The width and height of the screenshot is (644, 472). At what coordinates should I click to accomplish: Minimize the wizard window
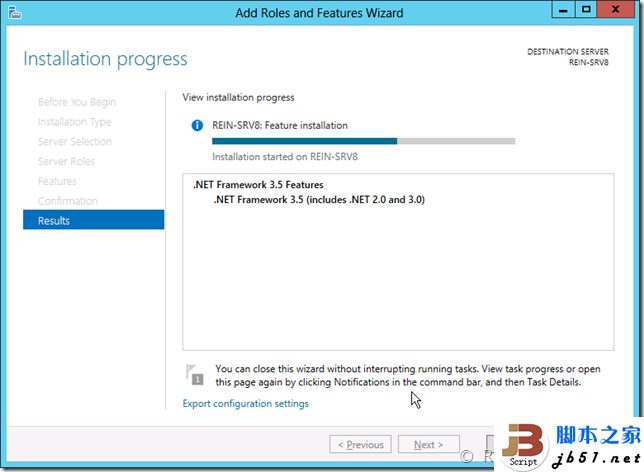point(563,9)
